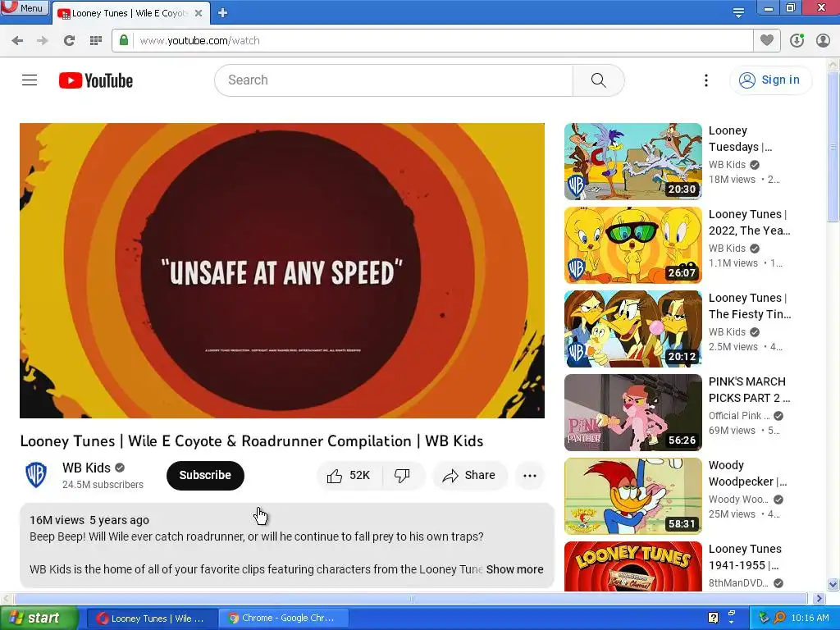The image size is (840, 630).
Task: Open a new tab with plus button
Action: click(x=223, y=13)
